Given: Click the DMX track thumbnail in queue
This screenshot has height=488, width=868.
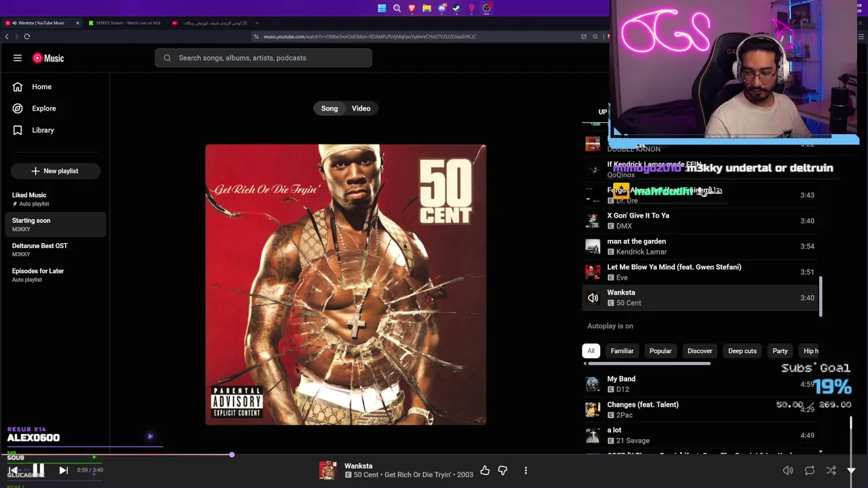Looking at the screenshot, I should pyautogui.click(x=593, y=221).
